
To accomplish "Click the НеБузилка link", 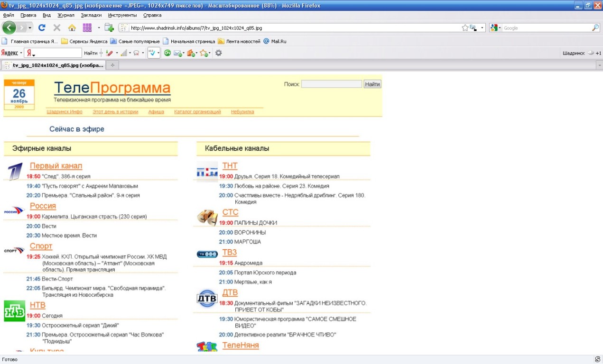I will [242, 112].
